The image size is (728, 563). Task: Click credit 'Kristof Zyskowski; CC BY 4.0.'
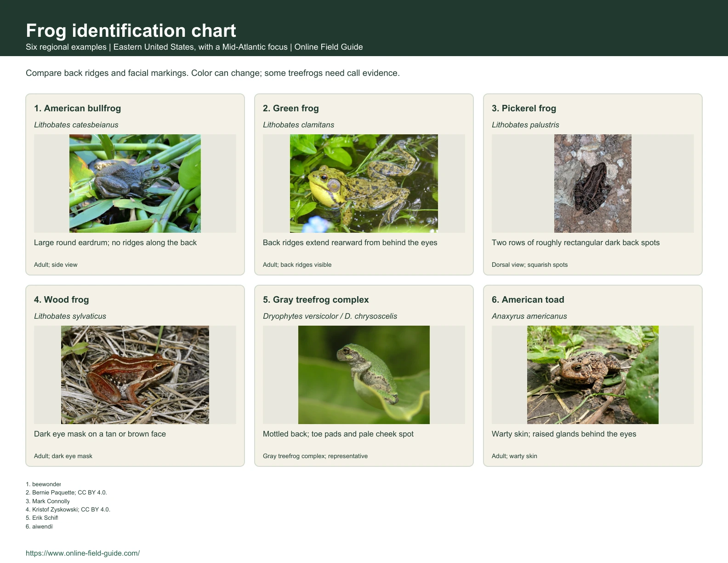[71, 510]
